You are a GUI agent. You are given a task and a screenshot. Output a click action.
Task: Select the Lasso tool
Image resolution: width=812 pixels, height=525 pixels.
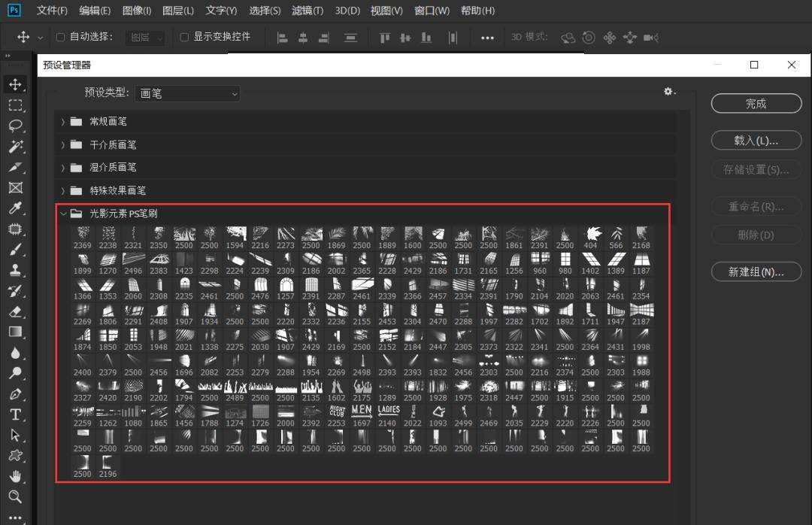[17, 126]
